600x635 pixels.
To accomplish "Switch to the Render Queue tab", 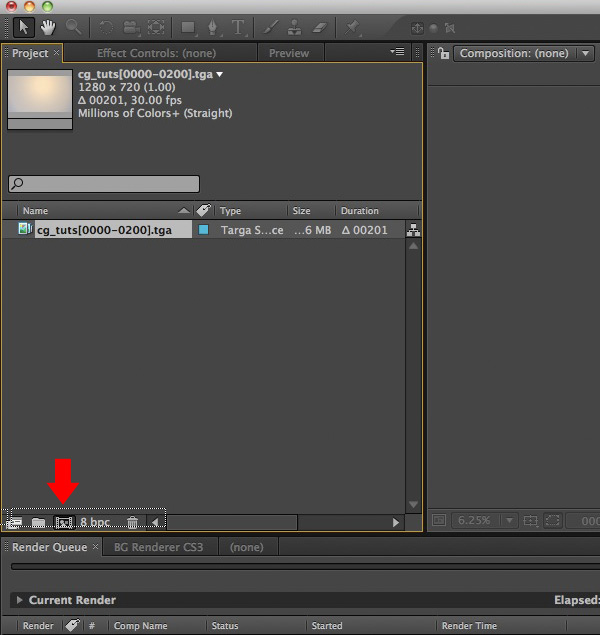I will [49, 547].
